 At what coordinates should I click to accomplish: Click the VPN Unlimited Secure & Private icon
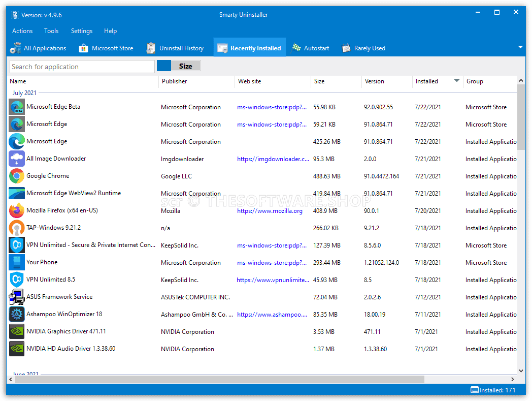17,245
